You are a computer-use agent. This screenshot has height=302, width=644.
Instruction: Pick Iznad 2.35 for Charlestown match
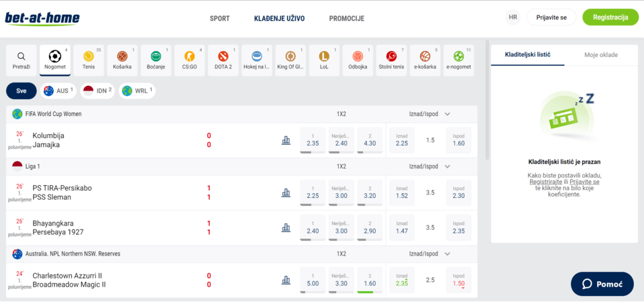[402, 281]
